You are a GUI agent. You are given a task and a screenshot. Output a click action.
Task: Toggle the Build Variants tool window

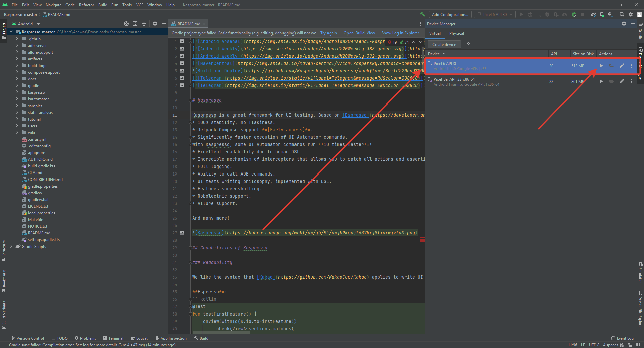[4, 315]
